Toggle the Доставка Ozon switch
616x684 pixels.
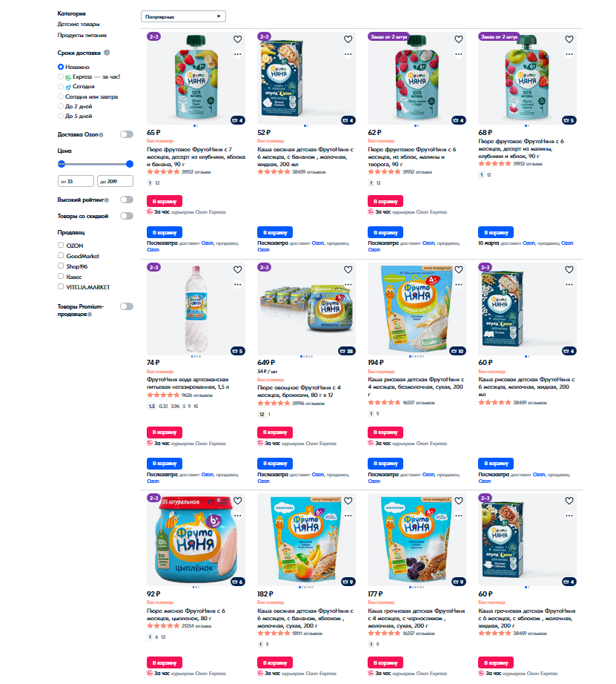coord(127,134)
